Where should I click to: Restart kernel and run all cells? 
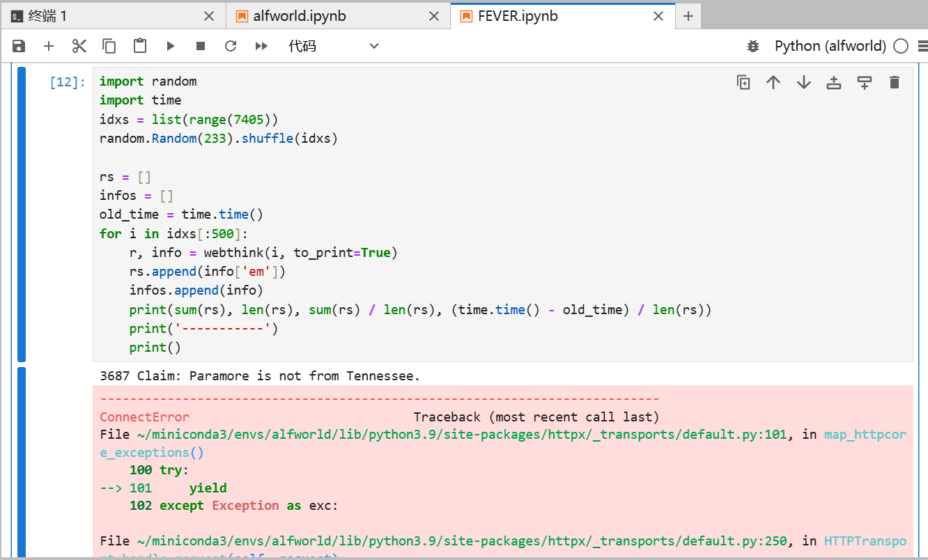(261, 46)
